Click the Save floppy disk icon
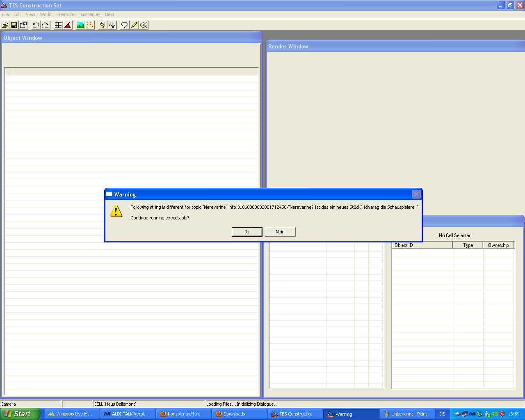 tap(14, 25)
